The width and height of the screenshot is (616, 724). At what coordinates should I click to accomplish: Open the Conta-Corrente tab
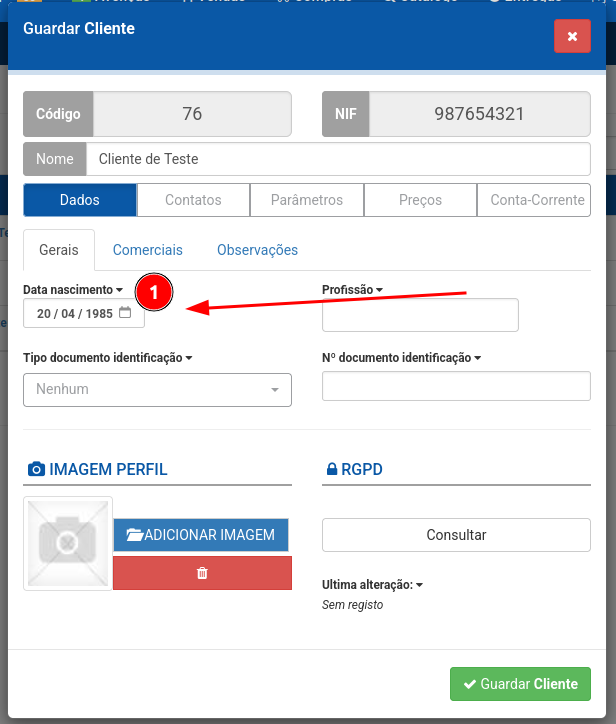pyautogui.click(x=534, y=200)
